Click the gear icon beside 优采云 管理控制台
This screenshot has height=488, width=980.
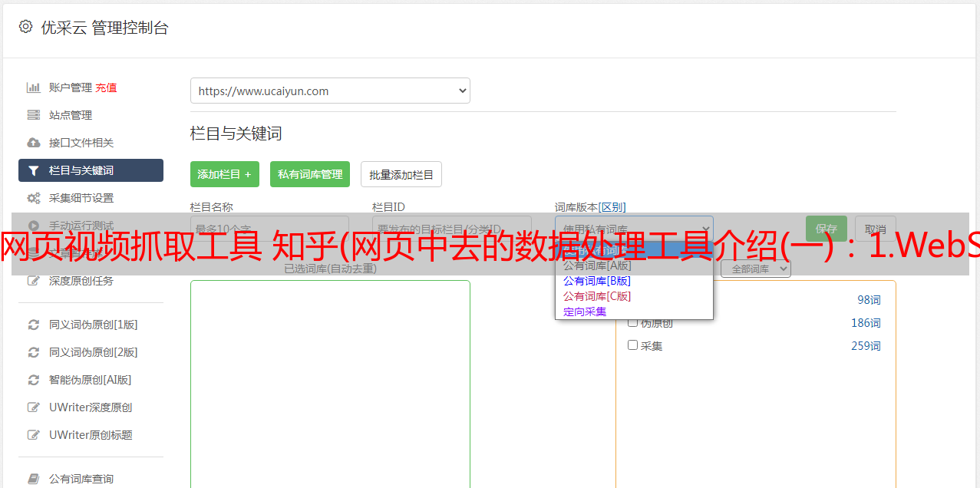[x=26, y=27]
